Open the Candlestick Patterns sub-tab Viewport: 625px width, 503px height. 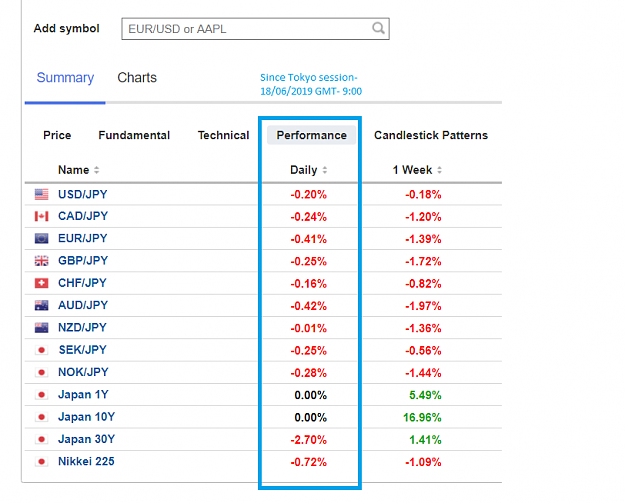pyautogui.click(x=431, y=135)
